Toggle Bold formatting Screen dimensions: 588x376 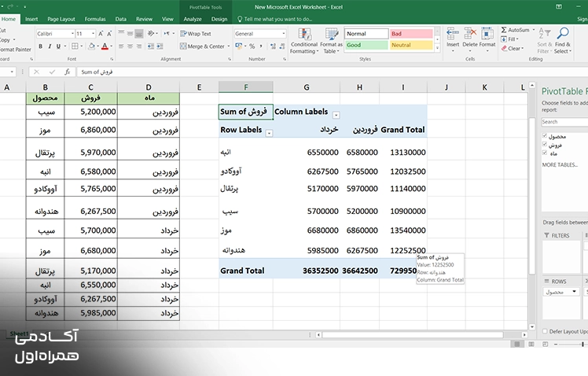(41, 46)
